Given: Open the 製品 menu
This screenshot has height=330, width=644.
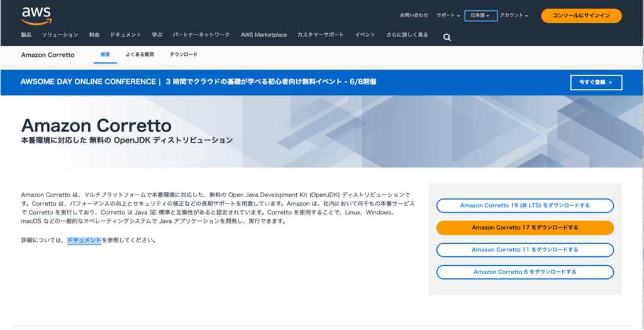Looking at the screenshot, I should 26,35.
